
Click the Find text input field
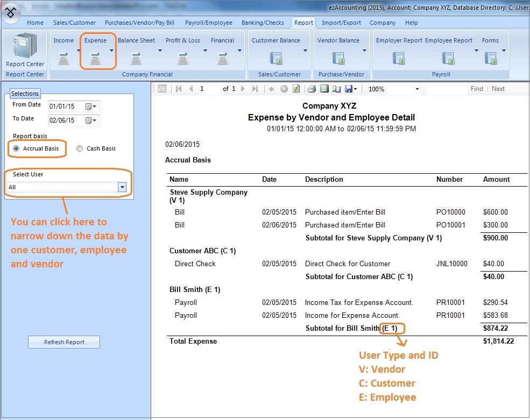[x=446, y=89]
